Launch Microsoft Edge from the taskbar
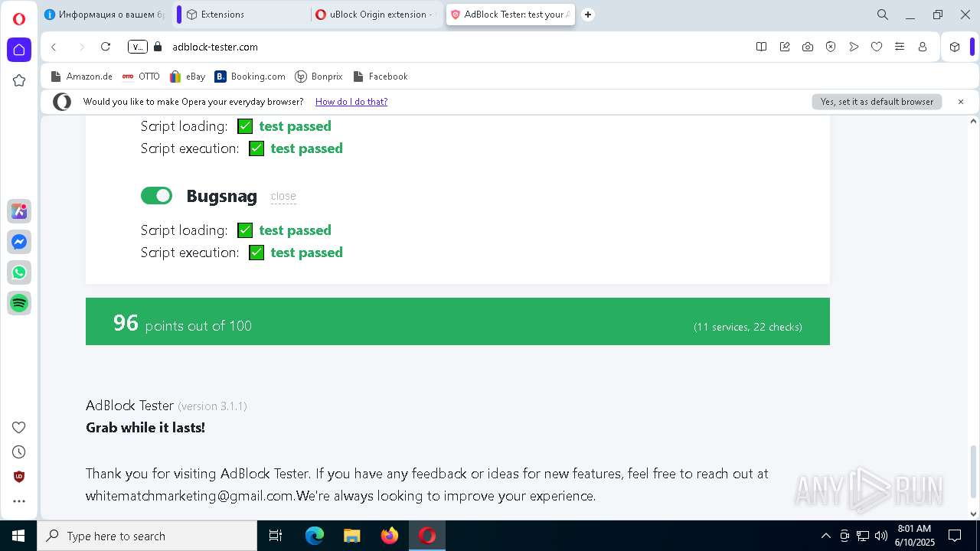 pyautogui.click(x=315, y=536)
